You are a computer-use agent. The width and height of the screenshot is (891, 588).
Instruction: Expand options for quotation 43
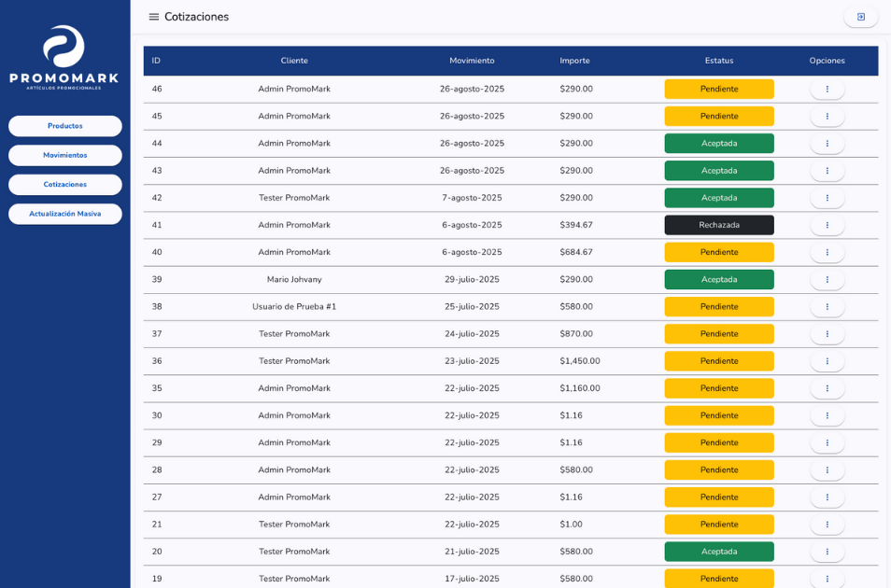(x=827, y=171)
